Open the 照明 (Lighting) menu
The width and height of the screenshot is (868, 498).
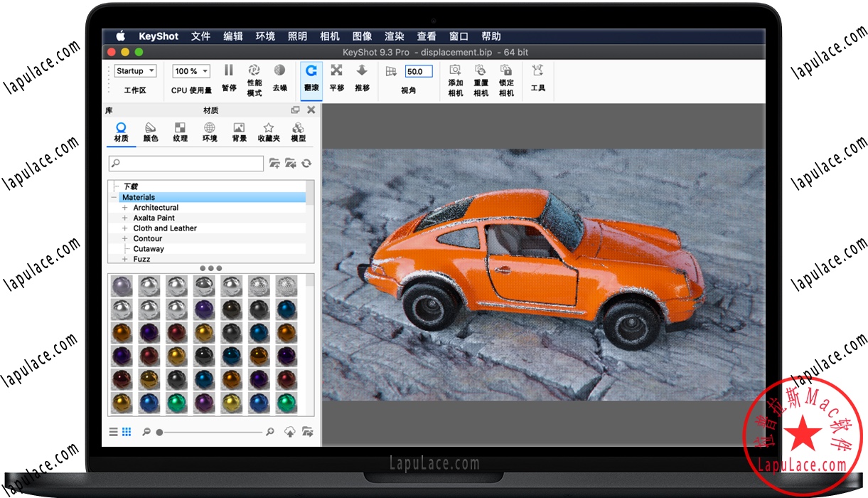click(297, 36)
